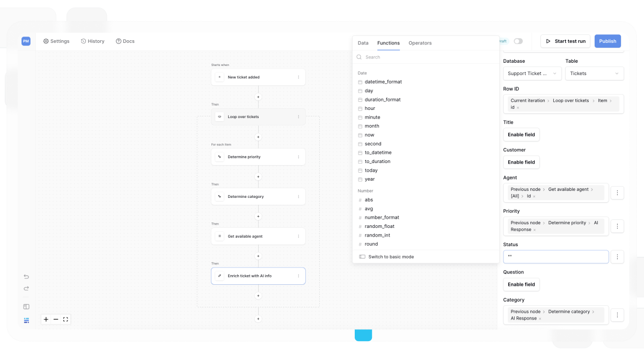This screenshot has height=362, width=644.
Task: Click the fit-to-screen canvas icon
Action: pos(65,319)
